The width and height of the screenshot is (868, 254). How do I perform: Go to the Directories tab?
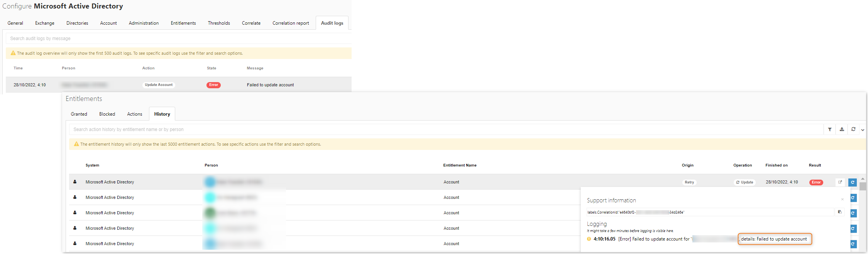77,23
